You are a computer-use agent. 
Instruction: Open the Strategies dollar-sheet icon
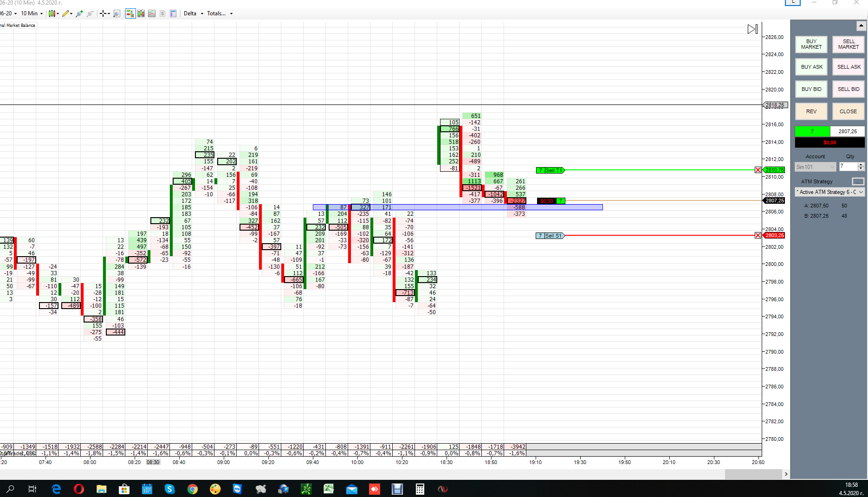[x=162, y=13]
